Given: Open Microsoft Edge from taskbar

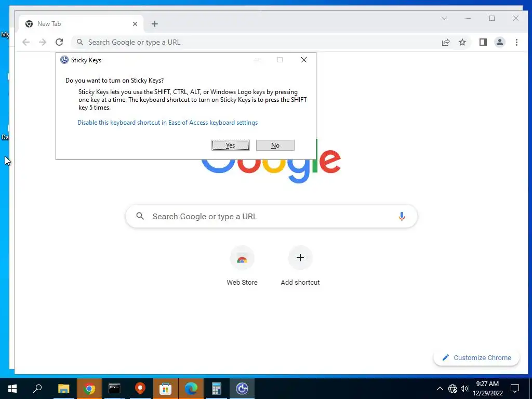Looking at the screenshot, I should click(x=191, y=389).
